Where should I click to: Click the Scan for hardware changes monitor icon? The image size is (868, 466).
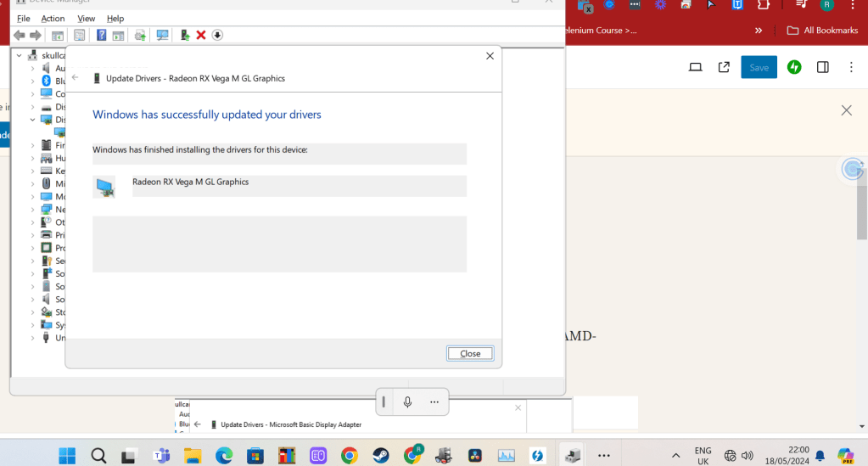click(162, 36)
